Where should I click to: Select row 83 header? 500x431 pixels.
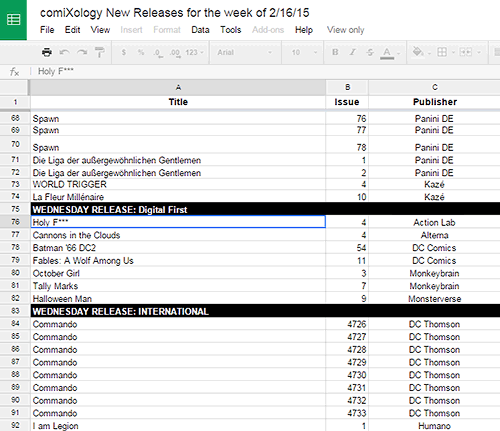(15, 311)
